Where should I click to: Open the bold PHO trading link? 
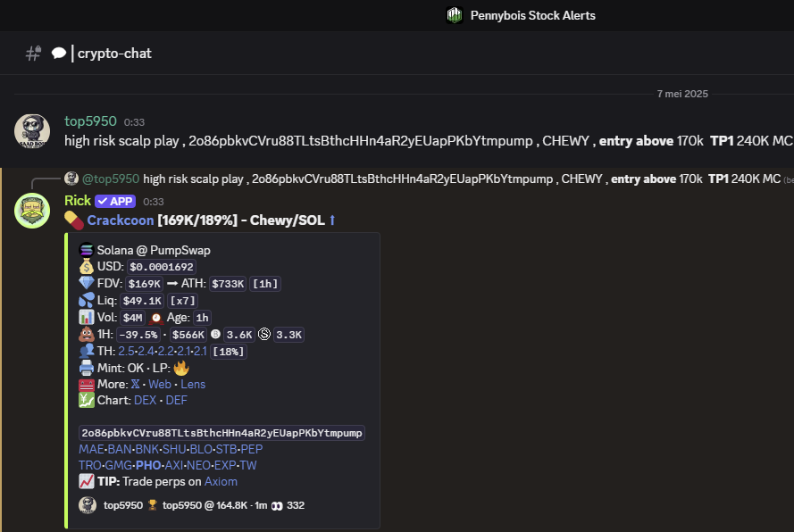coord(148,465)
